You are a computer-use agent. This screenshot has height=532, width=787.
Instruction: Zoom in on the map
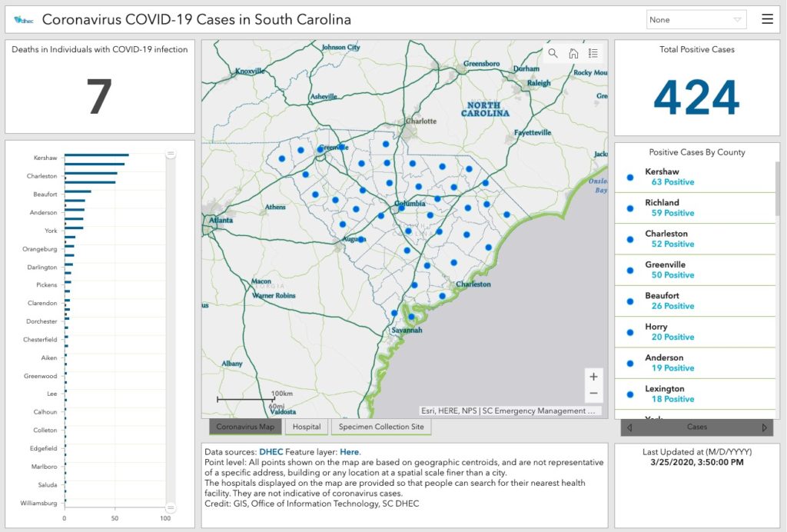593,377
